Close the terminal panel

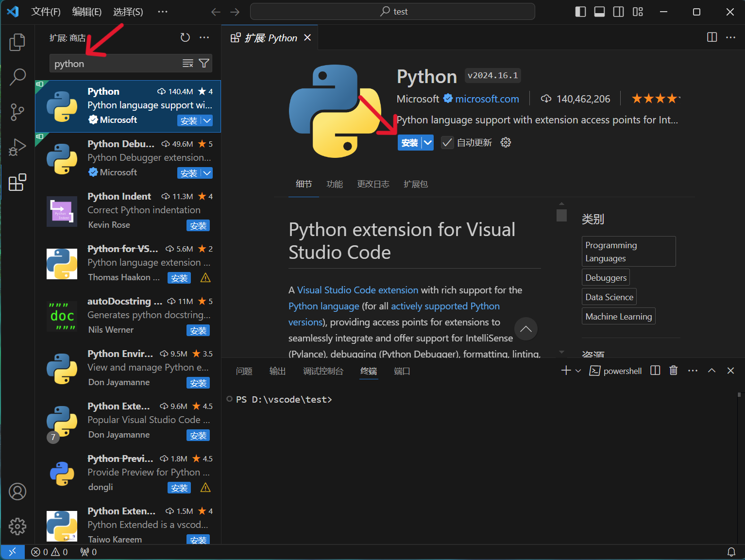[730, 371]
